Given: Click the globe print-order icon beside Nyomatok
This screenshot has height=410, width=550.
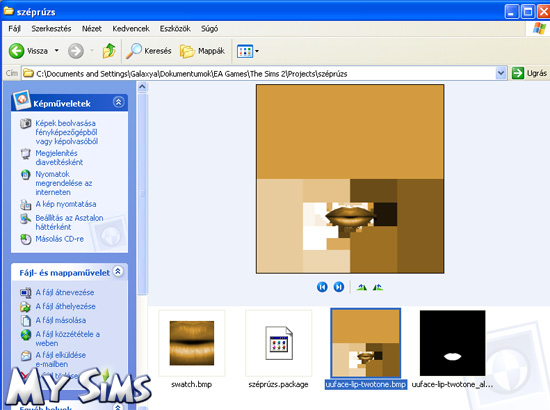Looking at the screenshot, I should 25,175.
